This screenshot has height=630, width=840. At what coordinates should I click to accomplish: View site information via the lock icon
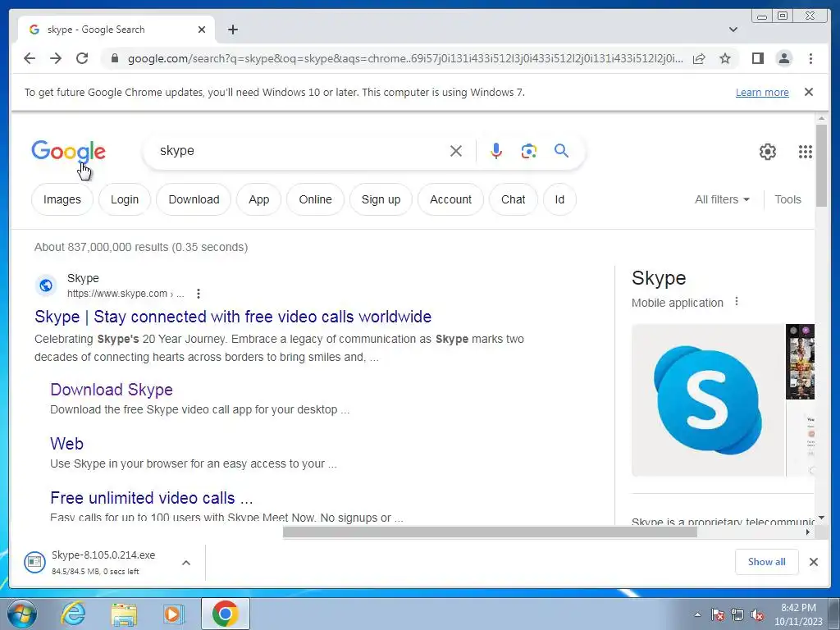tap(114, 58)
